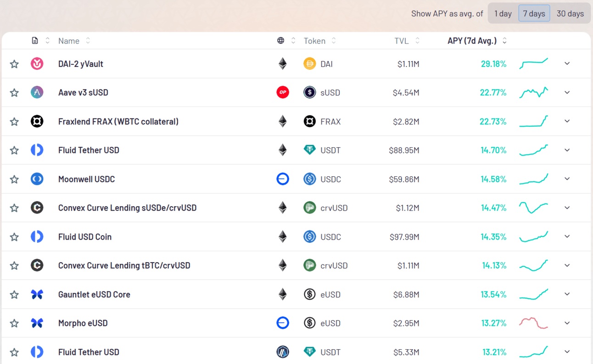Favorite Convex Curve Lending sUSDe/crvUSD
Image resolution: width=593 pixels, height=364 pixels.
coord(14,208)
